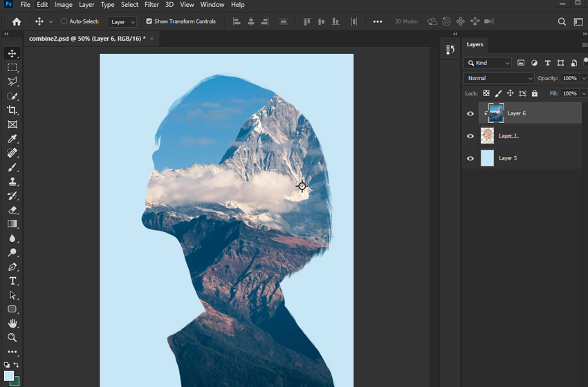Select the Eraser tool

click(x=12, y=210)
